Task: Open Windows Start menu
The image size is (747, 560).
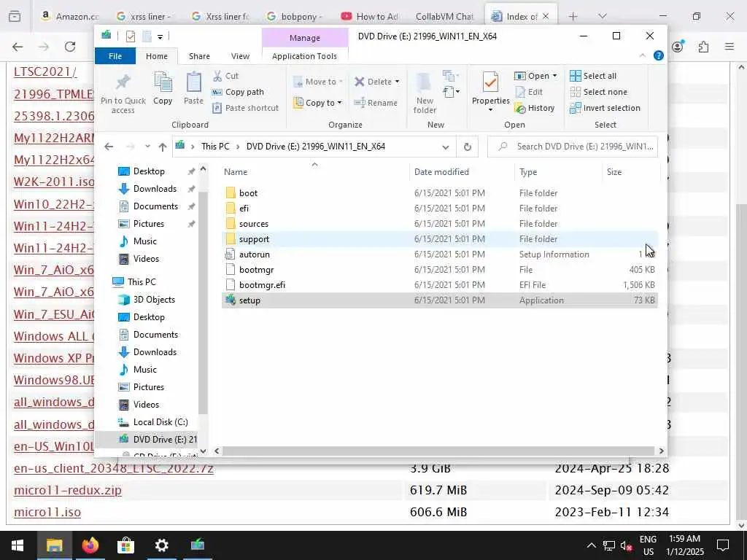Action: pos(18,545)
